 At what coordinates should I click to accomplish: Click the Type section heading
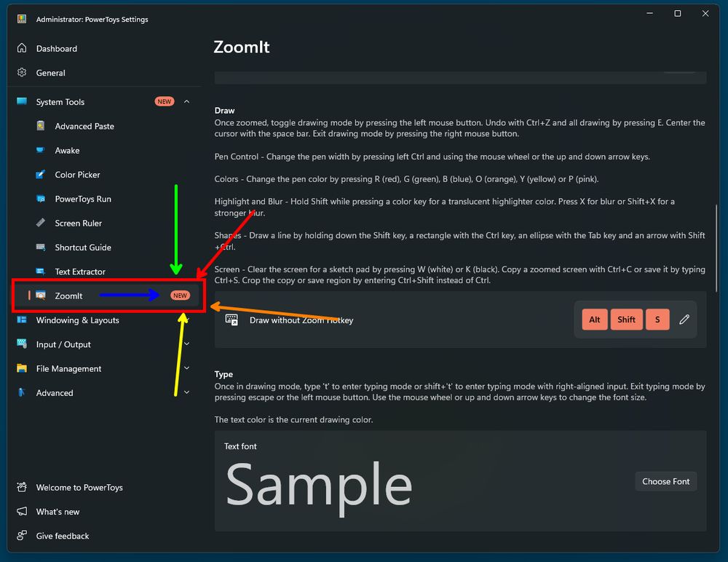(223, 374)
